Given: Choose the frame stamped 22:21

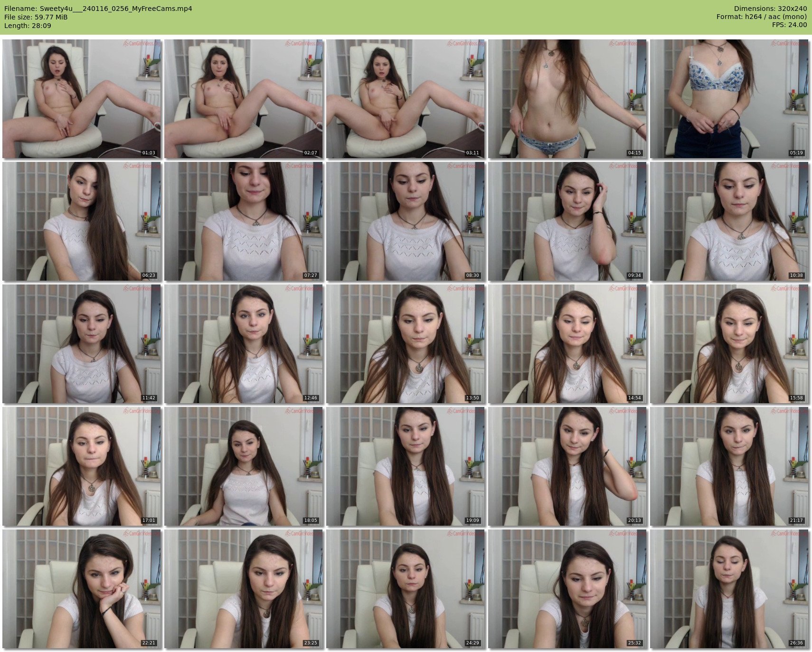Looking at the screenshot, I should [82, 589].
